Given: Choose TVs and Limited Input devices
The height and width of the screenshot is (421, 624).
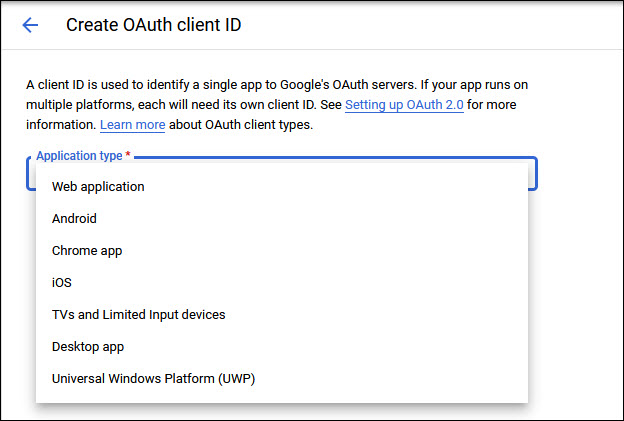Looking at the screenshot, I should point(282,314).
